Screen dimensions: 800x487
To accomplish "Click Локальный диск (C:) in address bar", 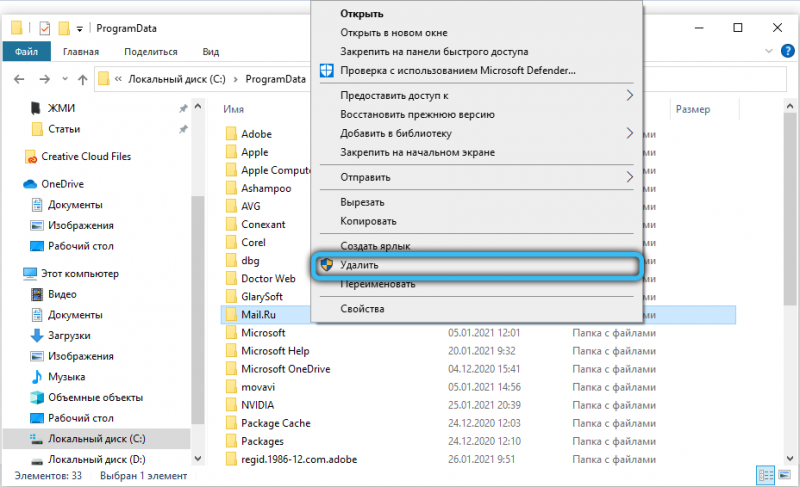I will [x=177, y=79].
